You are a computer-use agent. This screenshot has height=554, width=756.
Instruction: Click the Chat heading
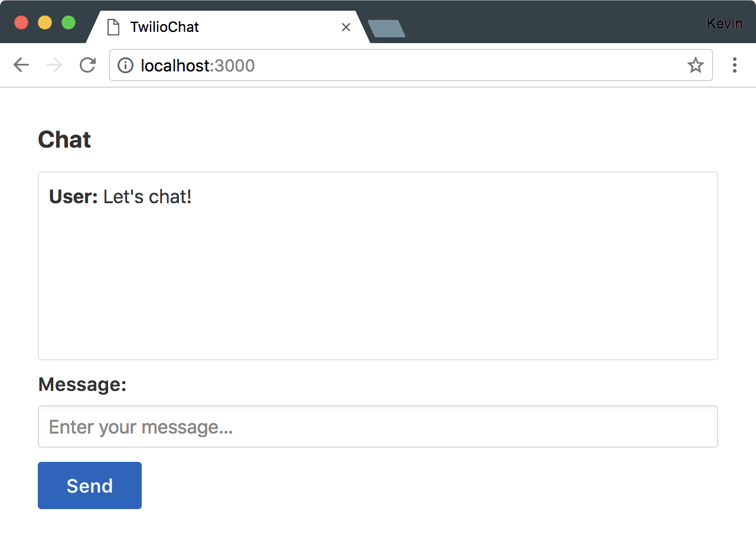coord(64,140)
